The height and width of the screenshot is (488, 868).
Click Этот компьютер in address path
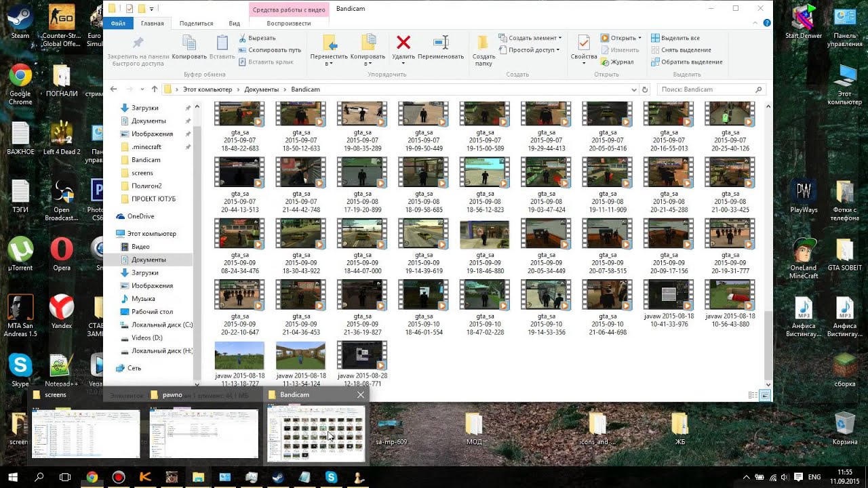208,89
